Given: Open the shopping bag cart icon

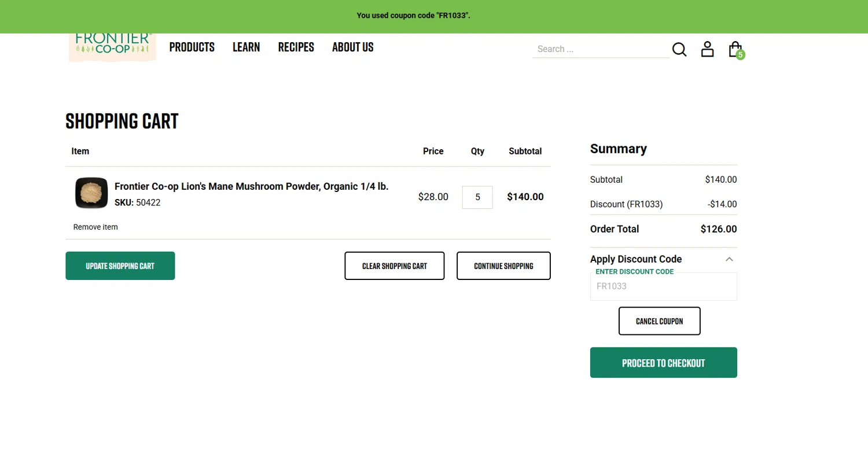Looking at the screenshot, I should tap(735, 50).
